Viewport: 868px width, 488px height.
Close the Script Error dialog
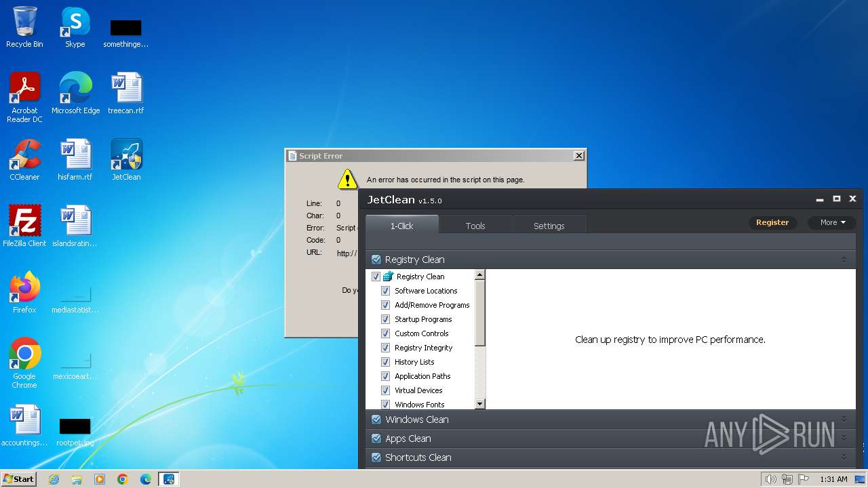tap(578, 155)
